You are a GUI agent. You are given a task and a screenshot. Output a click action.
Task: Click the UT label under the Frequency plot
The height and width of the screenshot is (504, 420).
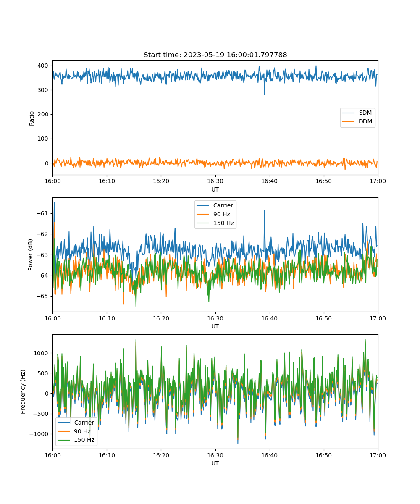point(215,463)
